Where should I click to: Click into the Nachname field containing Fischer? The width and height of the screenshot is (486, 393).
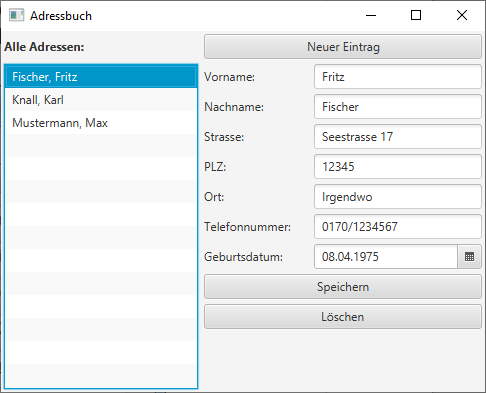tap(398, 107)
